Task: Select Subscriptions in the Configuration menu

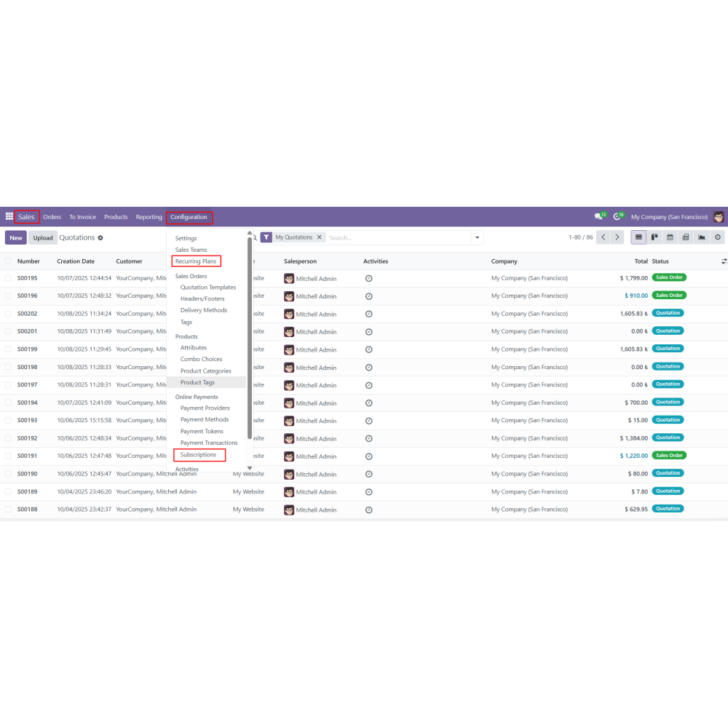Action: click(198, 455)
